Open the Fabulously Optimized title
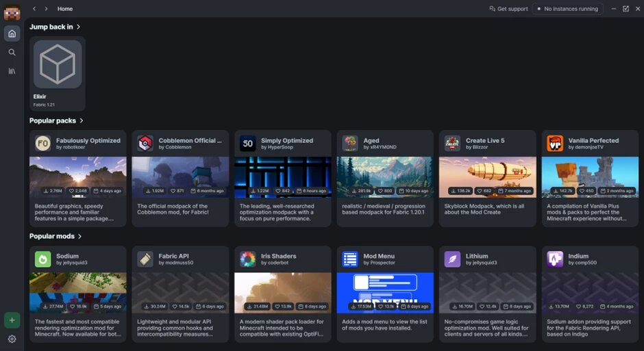 pyautogui.click(x=88, y=140)
